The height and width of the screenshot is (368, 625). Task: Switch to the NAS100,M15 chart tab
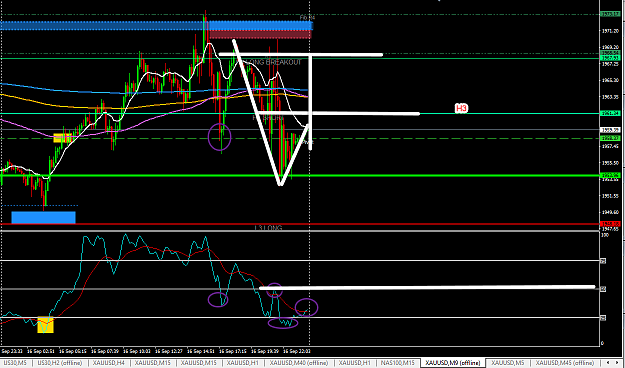(399, 363)
